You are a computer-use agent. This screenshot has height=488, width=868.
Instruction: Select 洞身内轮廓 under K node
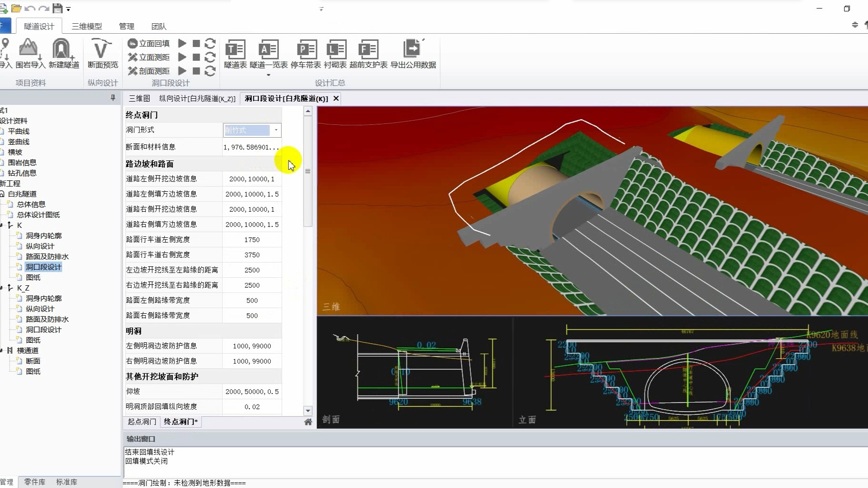(44, 235)
